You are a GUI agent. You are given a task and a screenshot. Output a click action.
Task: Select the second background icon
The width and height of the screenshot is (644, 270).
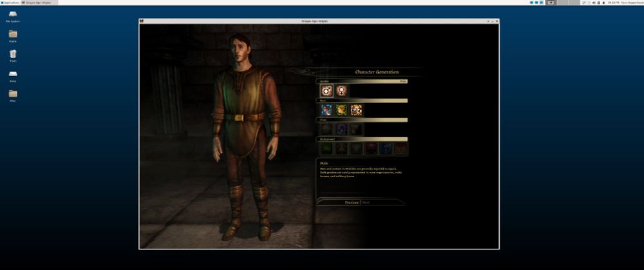coord(341,148)
